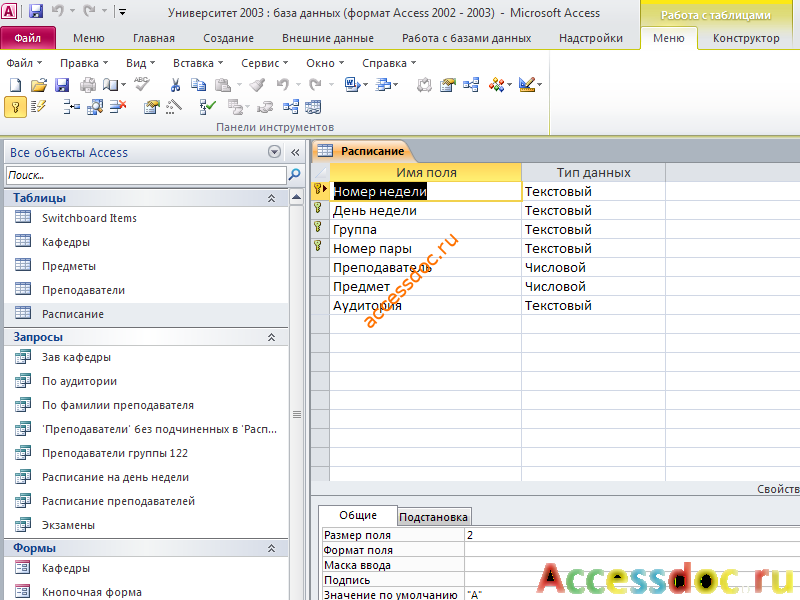
Task: Toggle the Primary Key toolbar button
Action: coord(15,107)
